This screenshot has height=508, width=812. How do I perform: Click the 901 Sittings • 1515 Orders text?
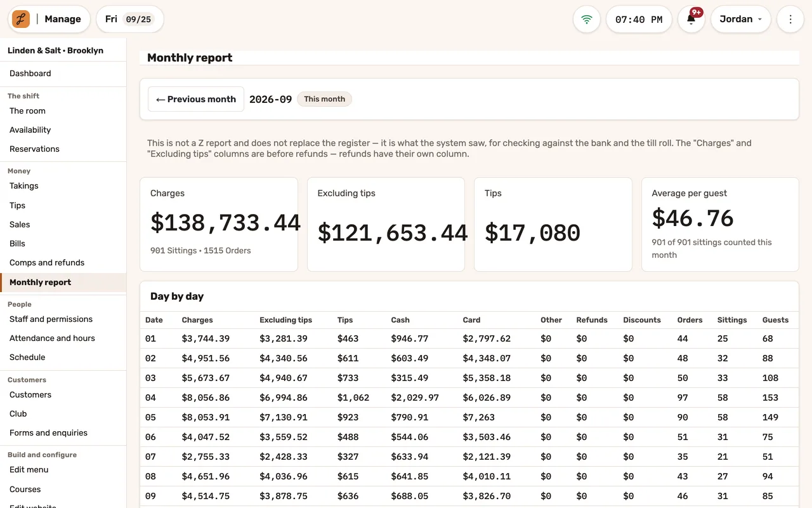200,251
